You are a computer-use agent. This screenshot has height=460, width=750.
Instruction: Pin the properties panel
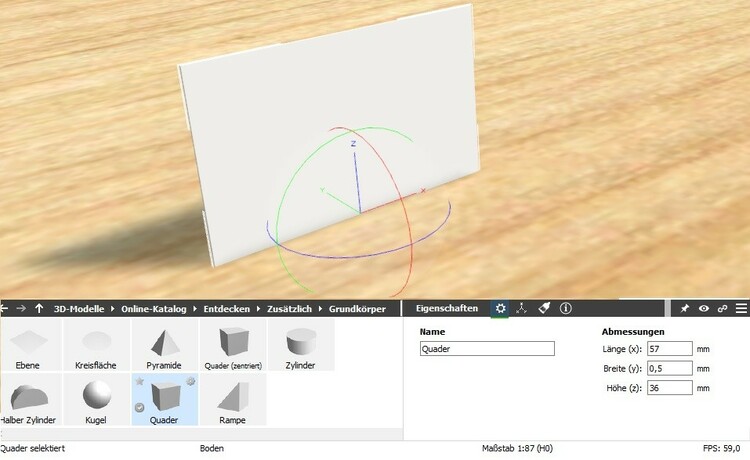click(684, 308)
